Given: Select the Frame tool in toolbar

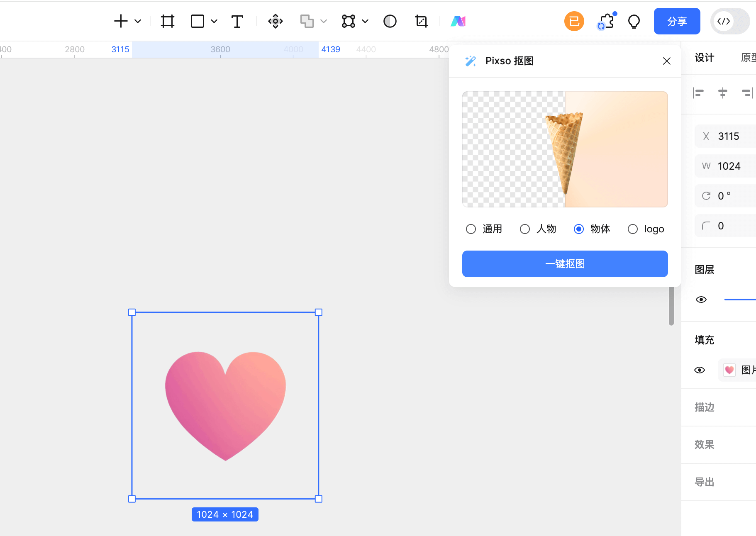Looking at the screenshot, I should click(168, 21).
